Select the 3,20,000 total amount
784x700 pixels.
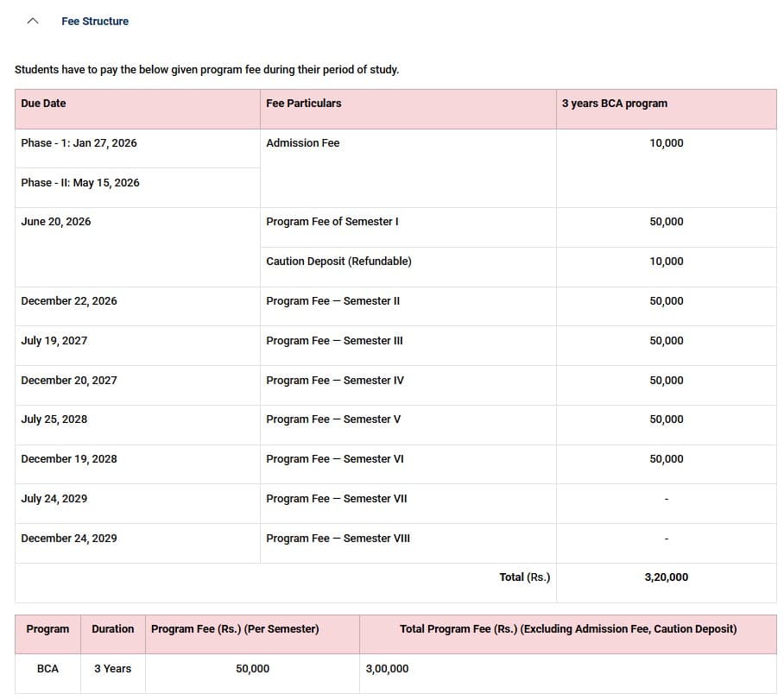666,577
